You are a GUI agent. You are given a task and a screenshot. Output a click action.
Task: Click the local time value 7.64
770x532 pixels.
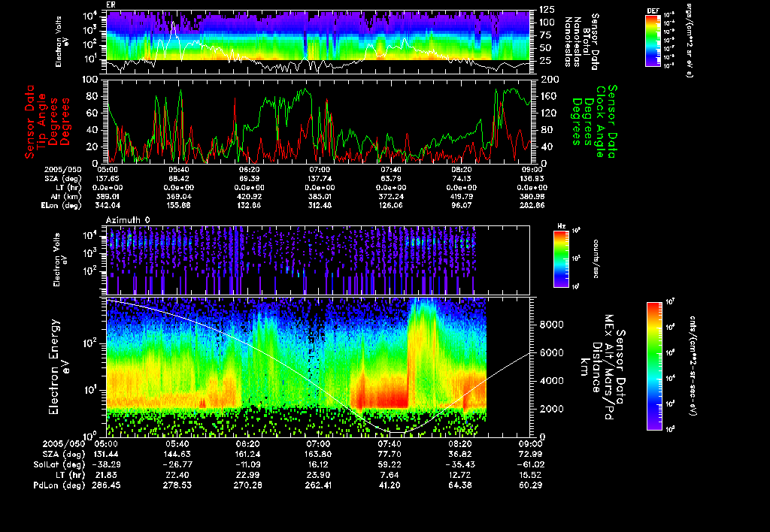point(390,475)
